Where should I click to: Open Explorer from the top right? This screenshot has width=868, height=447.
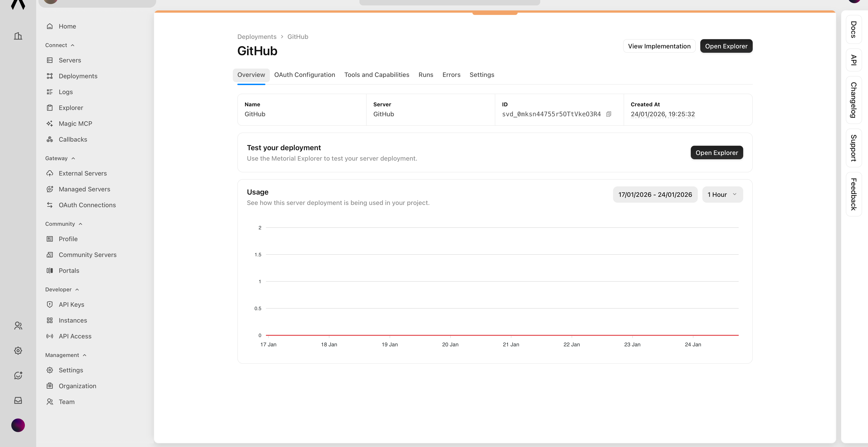(726, 46)
